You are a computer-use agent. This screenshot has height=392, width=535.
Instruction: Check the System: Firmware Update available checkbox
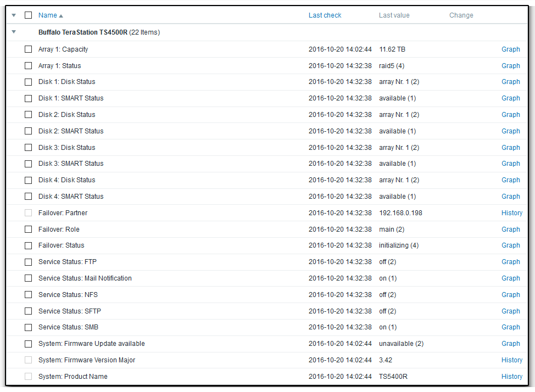pos(29,344)
